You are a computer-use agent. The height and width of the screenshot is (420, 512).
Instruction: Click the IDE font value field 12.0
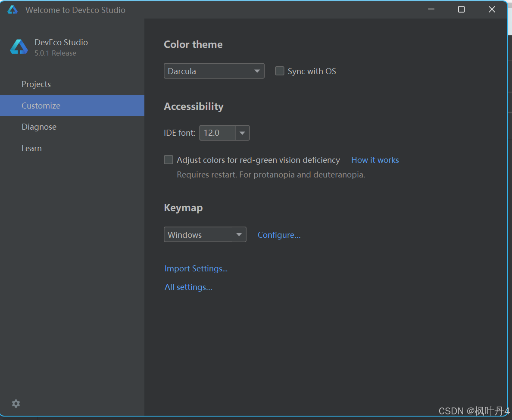pyautogui.click(x=217, y=133)
